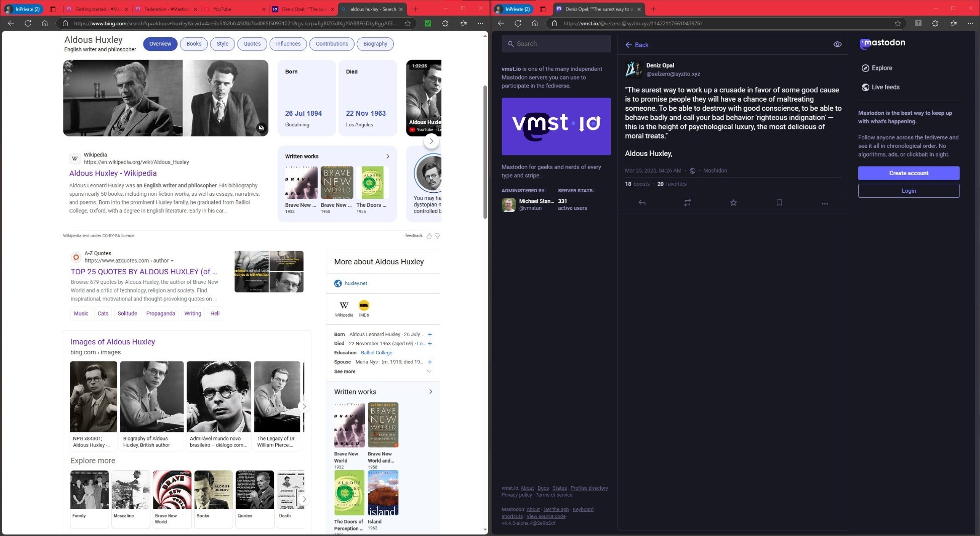Open the Top 25 Quotes by Aldous Huxley result
The image size is (980, 536).
tap(144, 272)
